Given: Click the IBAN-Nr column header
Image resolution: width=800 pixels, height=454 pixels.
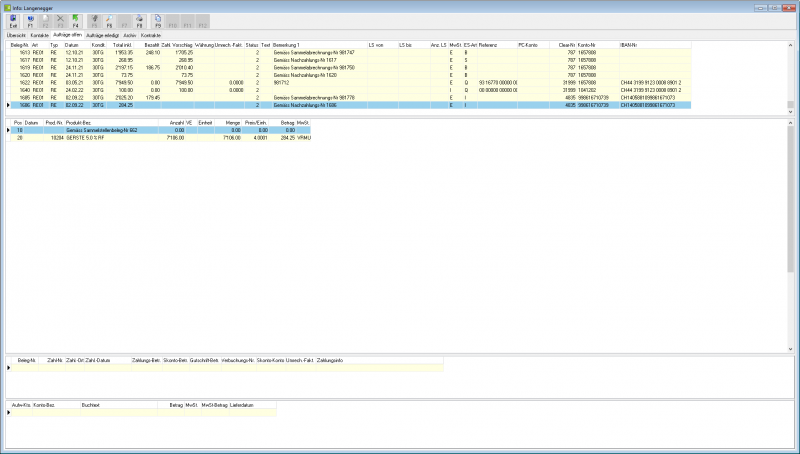Looking at the screenshot, I should (x=655, y=45).
